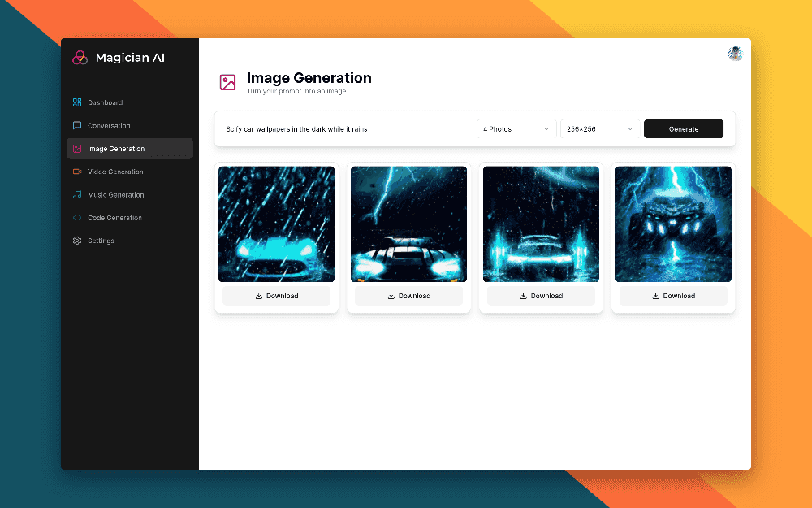Open the Conversation sidebar item
The image size is (812, 508).
click(x=109, y=126)
